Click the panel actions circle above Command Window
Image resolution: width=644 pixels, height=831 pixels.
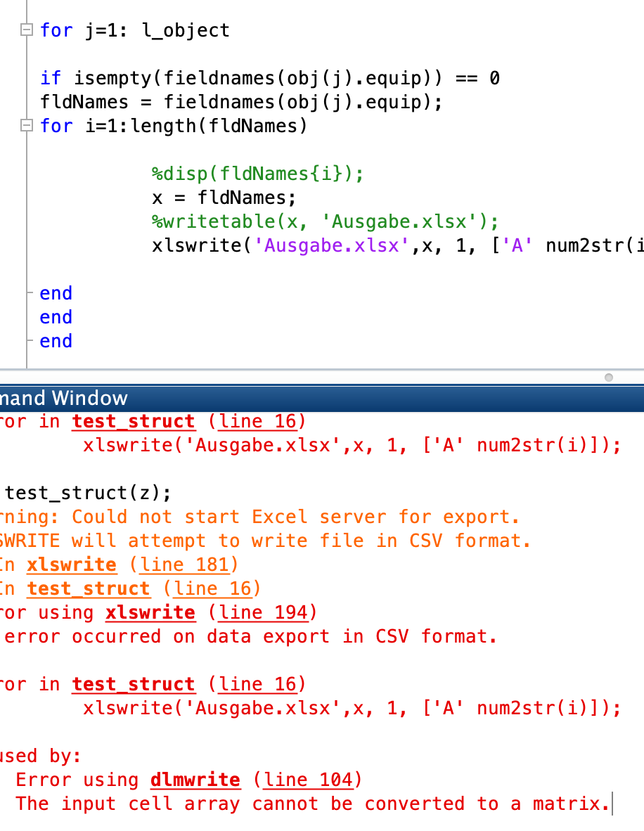pyautogui.click(x=608, y=378)
